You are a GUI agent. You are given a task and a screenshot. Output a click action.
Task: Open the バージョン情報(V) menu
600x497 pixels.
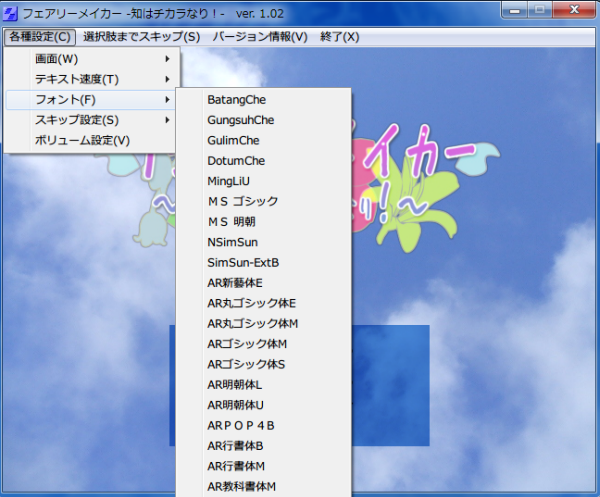pyautogui.click(x=259, y=37)
